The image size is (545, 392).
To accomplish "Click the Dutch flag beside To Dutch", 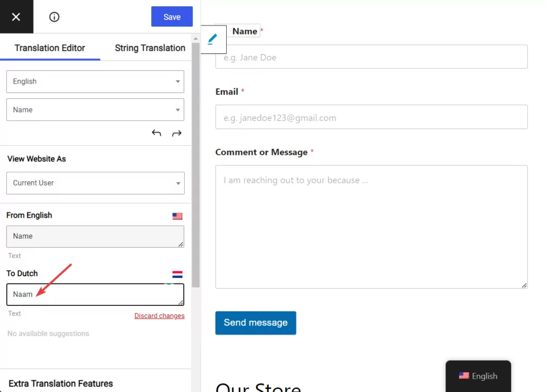I will [177, 274].
